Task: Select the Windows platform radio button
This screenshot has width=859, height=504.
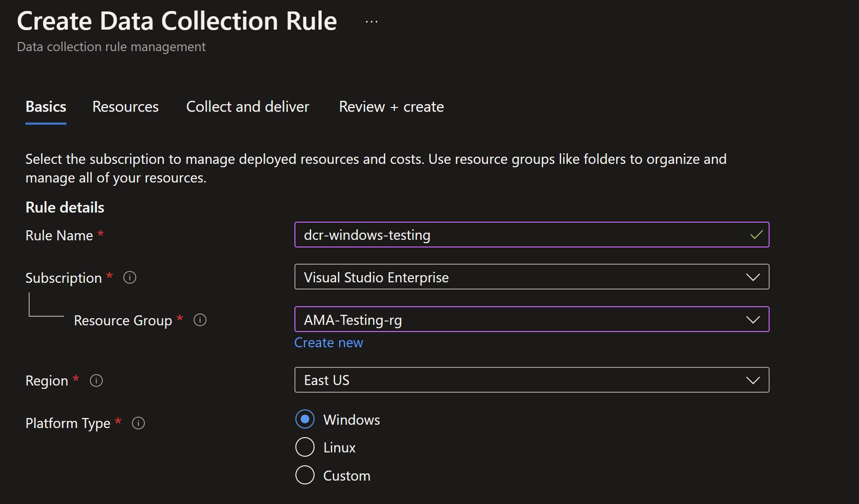Action: pos(305,419)
